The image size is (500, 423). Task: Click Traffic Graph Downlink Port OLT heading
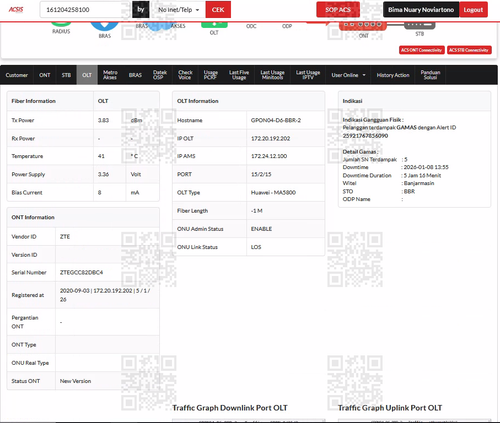(x=230, y=408)
